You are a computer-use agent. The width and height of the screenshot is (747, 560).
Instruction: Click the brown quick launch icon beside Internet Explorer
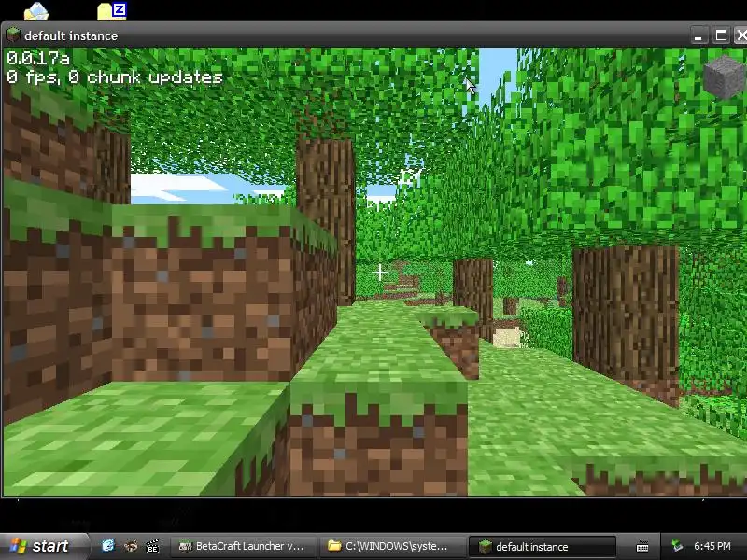131,546
